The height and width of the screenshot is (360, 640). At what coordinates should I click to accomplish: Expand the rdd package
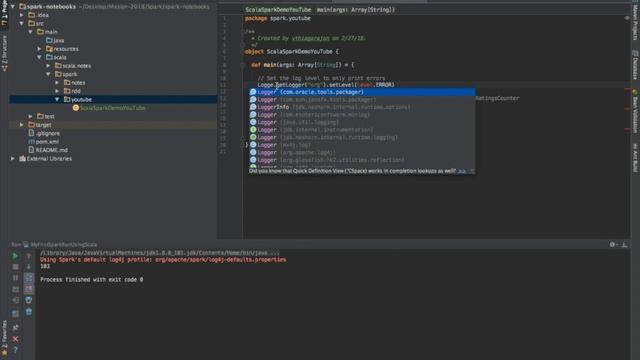[x=58, y=91]
